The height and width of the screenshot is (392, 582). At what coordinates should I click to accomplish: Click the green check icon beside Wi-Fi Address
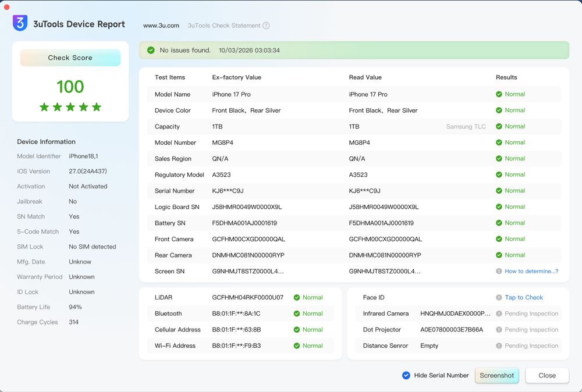click(x=297, y=345)
